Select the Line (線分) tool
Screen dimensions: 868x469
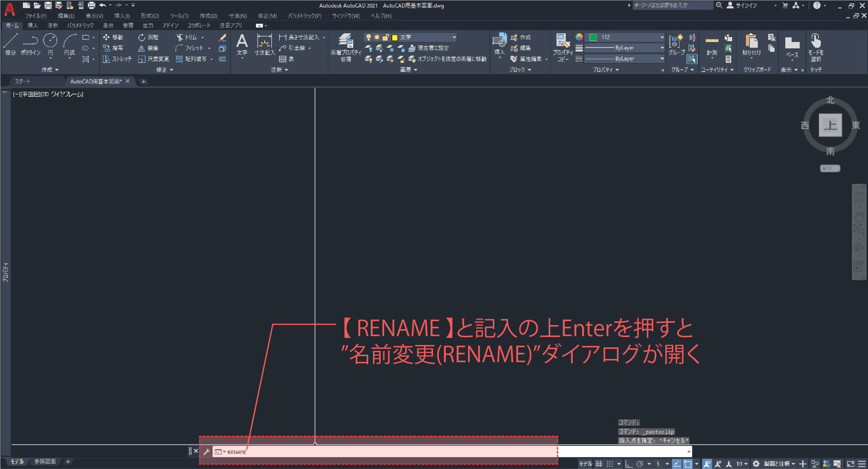tap(11, 41)
